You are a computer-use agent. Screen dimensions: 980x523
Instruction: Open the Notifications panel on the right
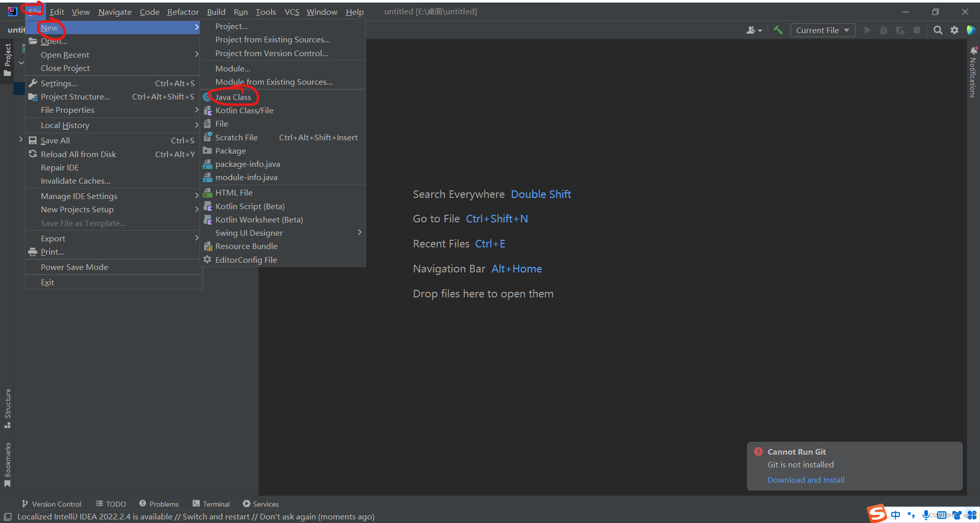point(972,74)
